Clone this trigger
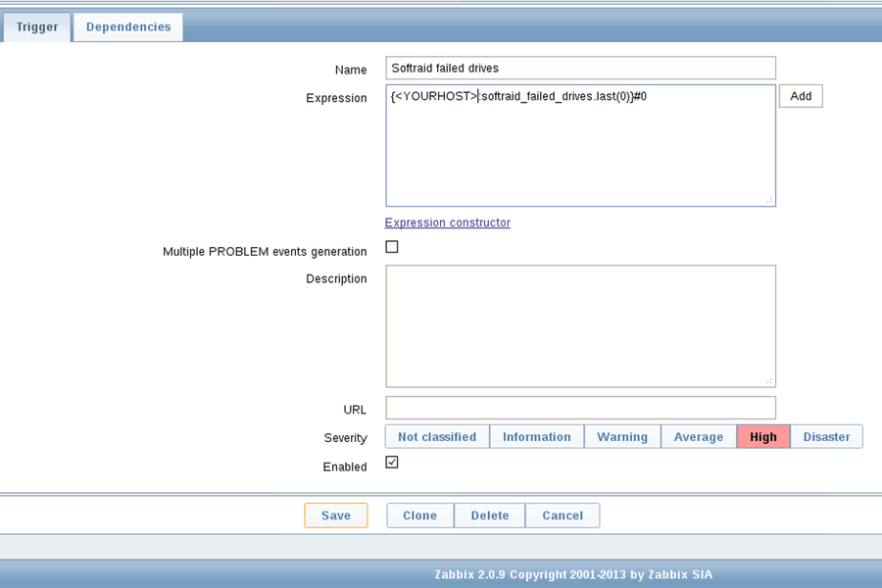 (x=419, y=515)
